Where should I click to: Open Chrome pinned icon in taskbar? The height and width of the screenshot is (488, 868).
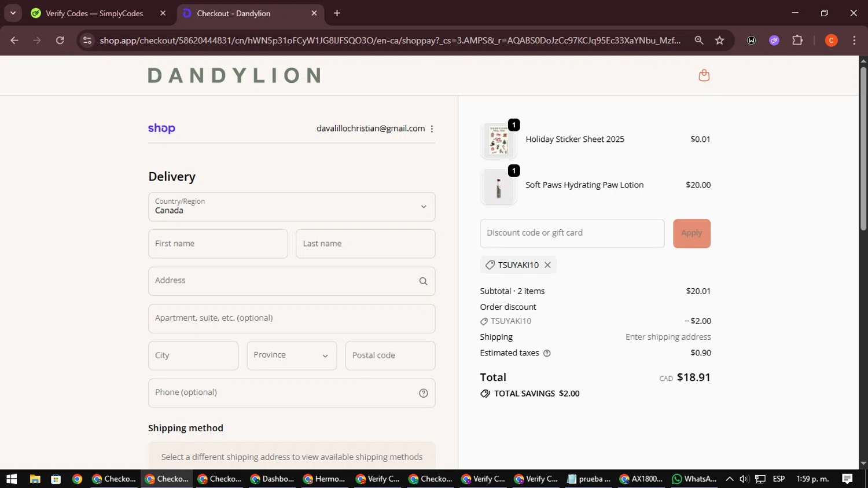click(77, 479)
